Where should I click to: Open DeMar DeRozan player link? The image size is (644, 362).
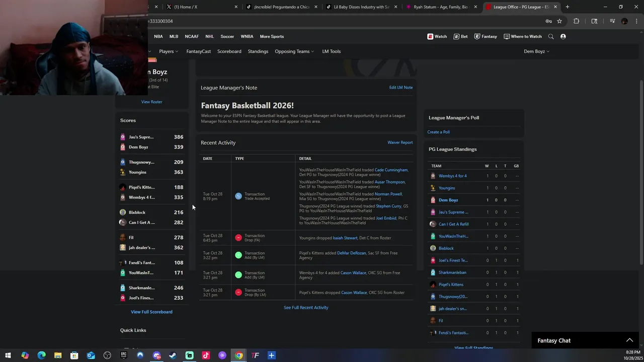pyautogui.click(x=352, y=253)
